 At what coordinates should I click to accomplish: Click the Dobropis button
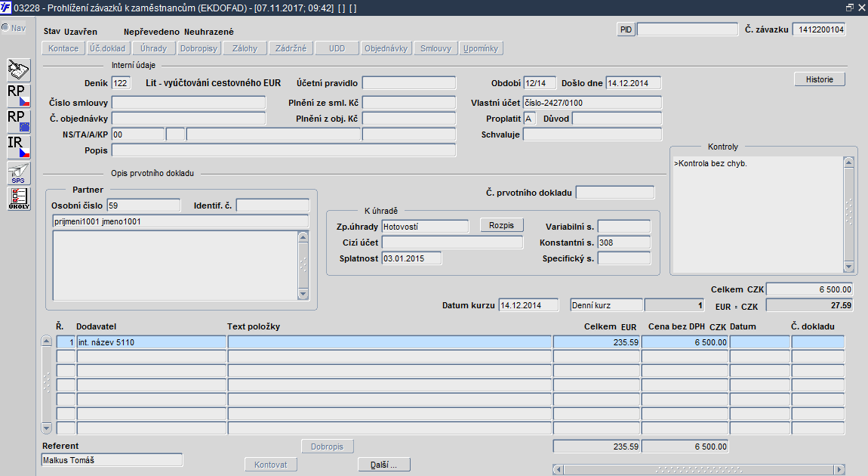(x=327, y=446)
